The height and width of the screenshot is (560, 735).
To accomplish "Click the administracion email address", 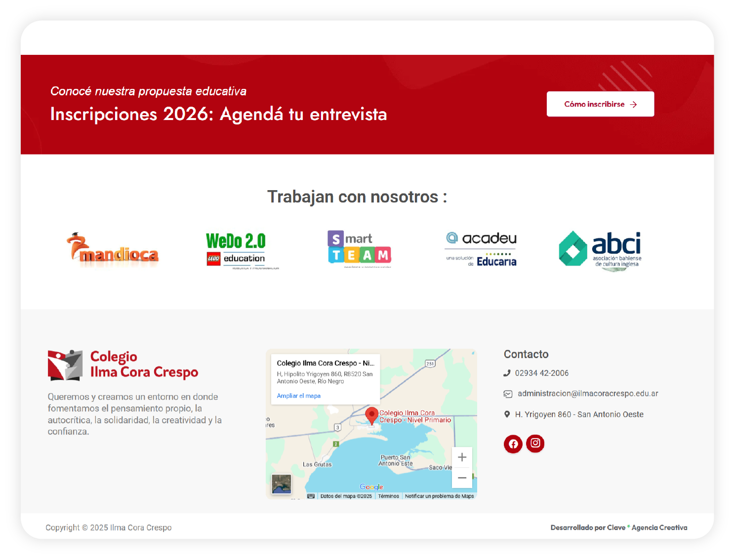I will [587, 394].
